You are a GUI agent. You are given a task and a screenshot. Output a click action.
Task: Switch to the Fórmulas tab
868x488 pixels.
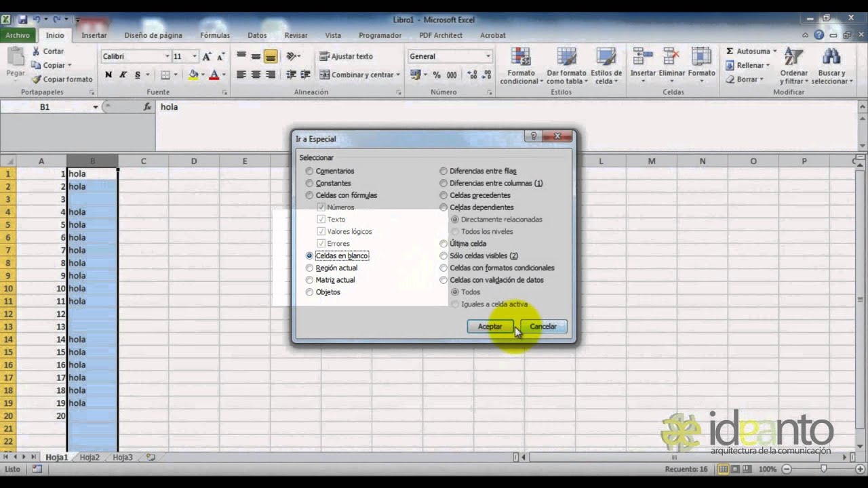click(x=215, y=35)
